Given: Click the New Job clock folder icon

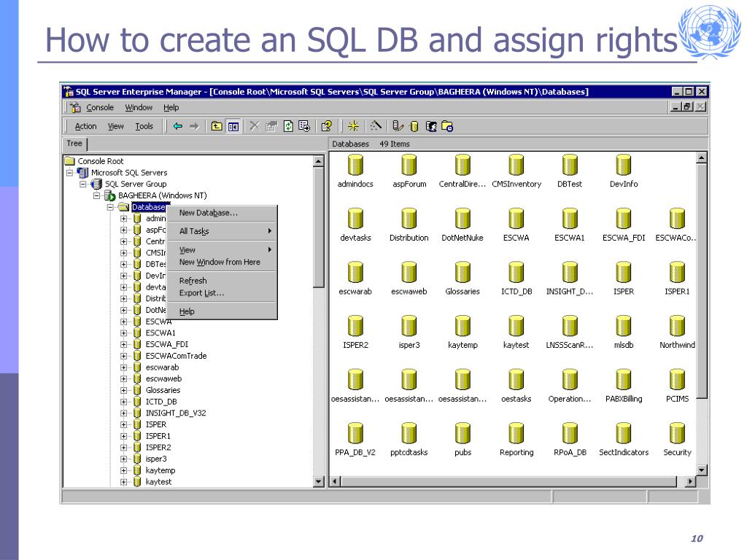Looking at the screenshot, I should click(x=447, y=126).
